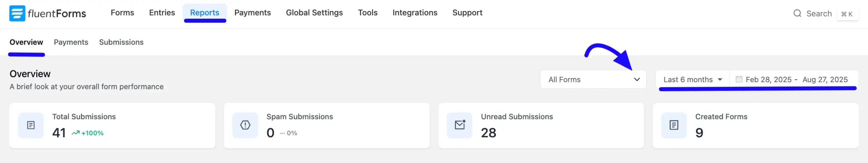Click the +100% trend arrow icon
This screenshot has height=163, width=868.
click(x=75, y=133)
